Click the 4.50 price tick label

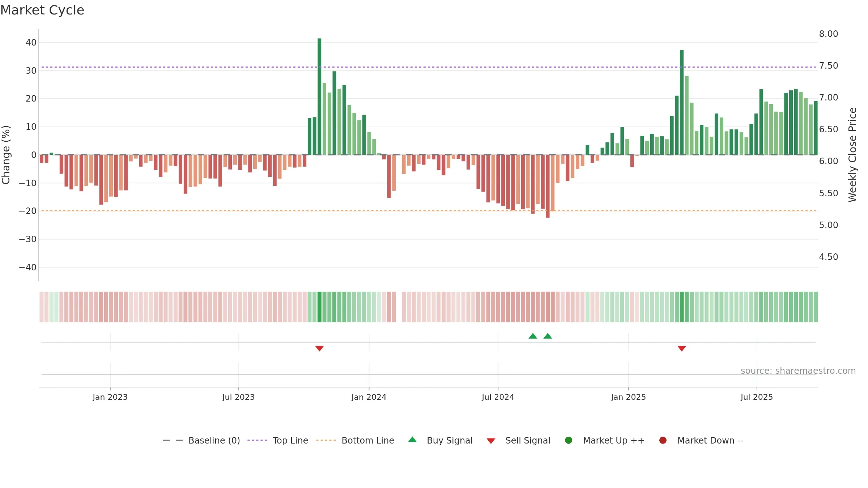(x=829, y=257)
